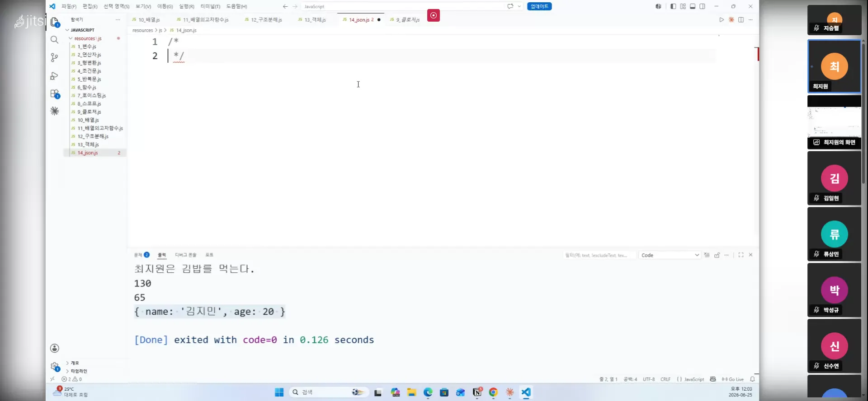The image size is (868, 401).
Task: Open the View menu (보기)
Action: coord(143,6)
